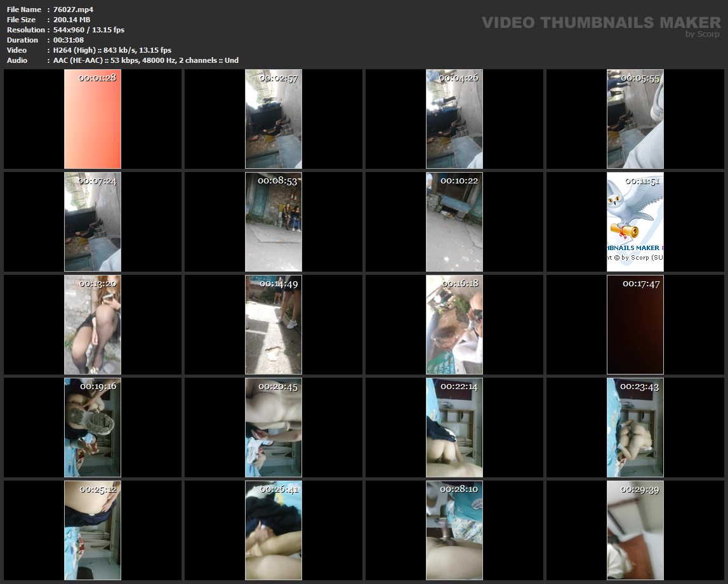
Task: Open the thumbnail at 00:10:22
Action: (x=454, y=222)
